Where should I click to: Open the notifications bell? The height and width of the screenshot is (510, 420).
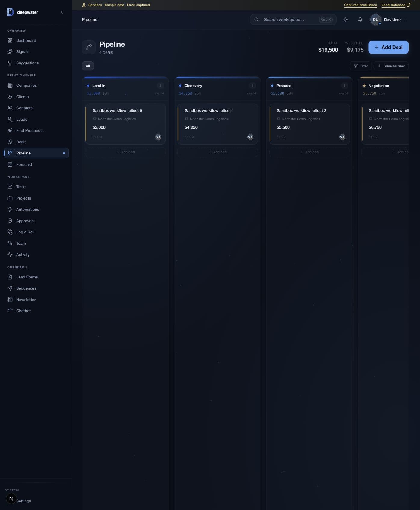point(360,20)
